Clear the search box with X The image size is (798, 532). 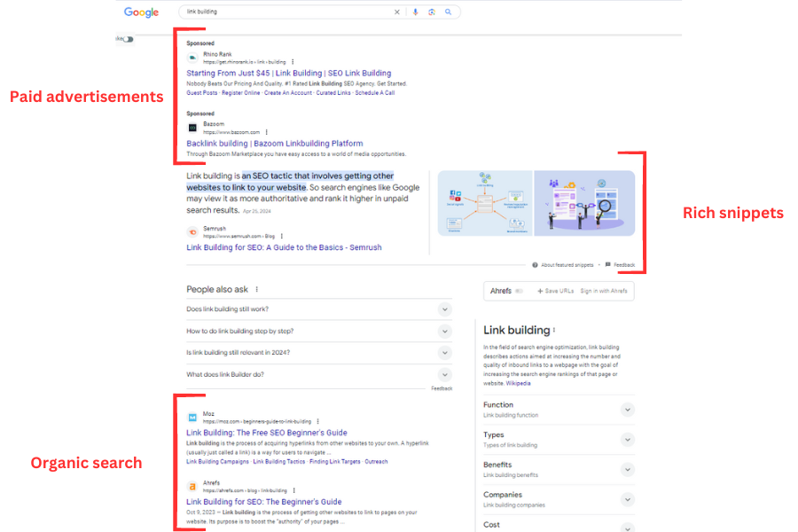click(397, 12)
